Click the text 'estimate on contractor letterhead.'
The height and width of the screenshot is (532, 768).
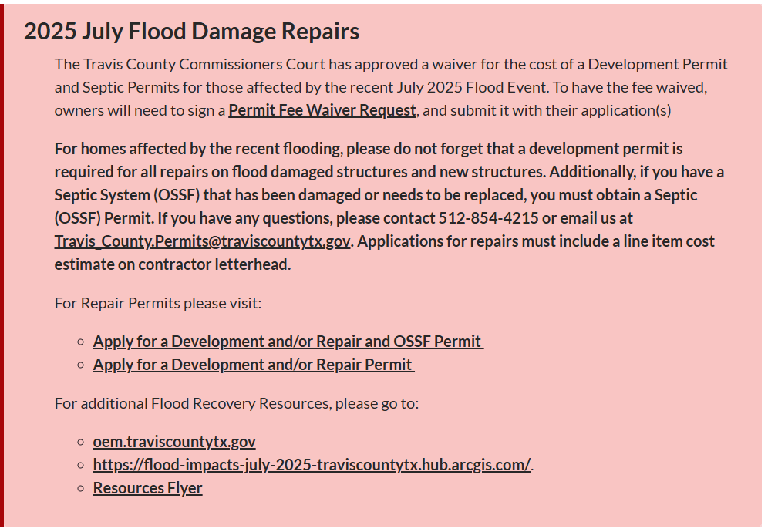coord(173,264)
